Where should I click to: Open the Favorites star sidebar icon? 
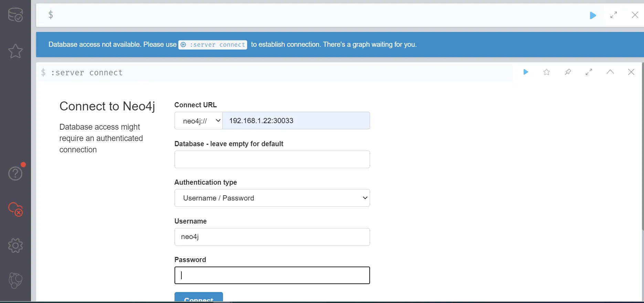pos(15,51)
